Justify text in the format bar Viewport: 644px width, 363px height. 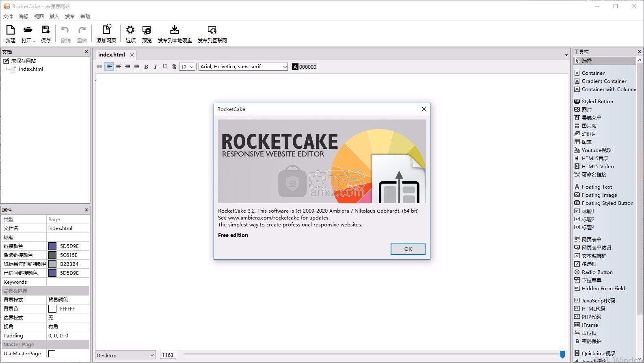click(137, 67)
